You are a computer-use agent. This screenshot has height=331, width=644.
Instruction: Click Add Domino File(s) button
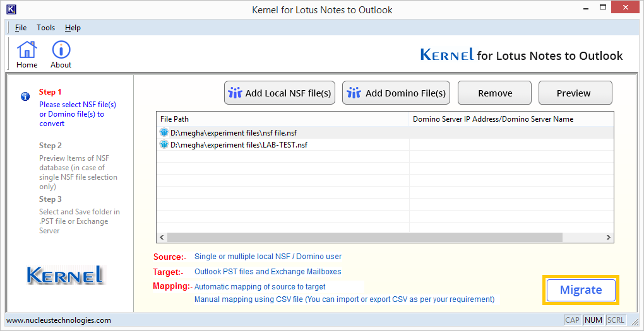click(396, 93)
